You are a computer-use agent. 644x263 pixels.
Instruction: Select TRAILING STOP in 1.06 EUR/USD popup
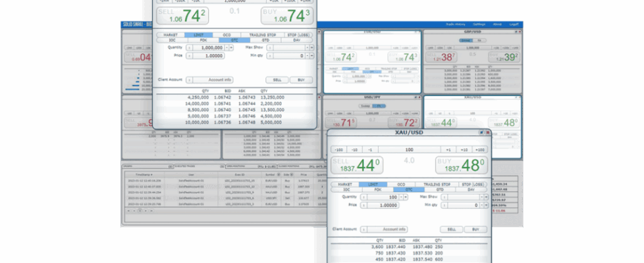coord(263,36)
